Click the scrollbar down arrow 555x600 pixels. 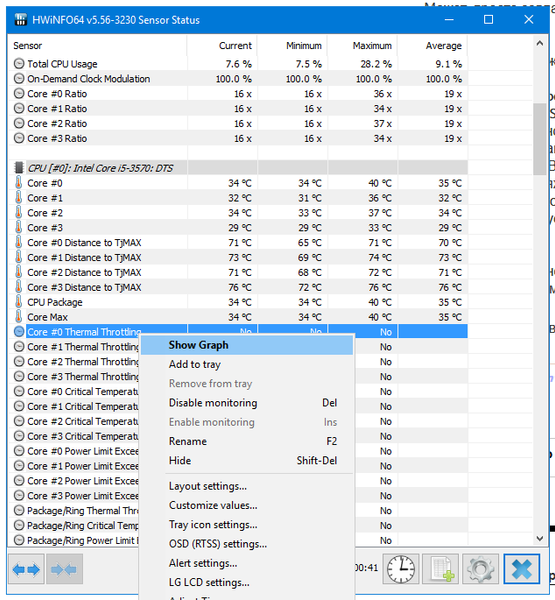tap(540, 538)
